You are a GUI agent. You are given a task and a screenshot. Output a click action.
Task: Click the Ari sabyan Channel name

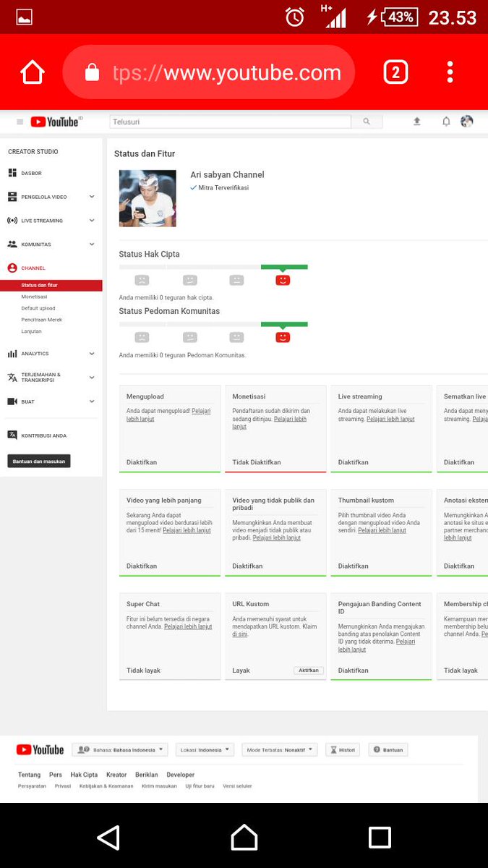[x=227, y=174]
